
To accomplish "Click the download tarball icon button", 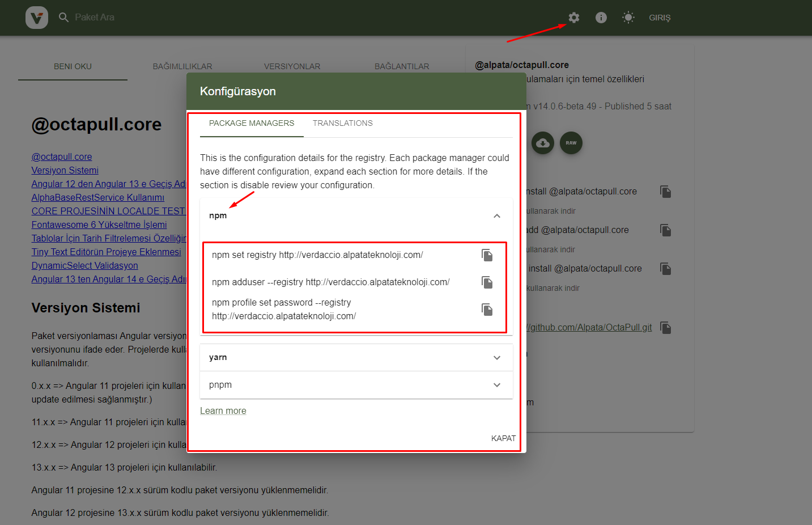I will (x=543, y=143).
